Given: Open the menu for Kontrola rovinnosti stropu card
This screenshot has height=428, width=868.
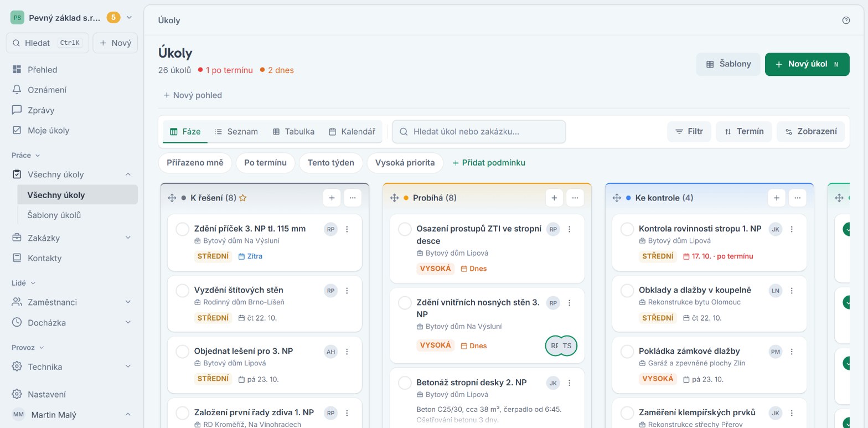Looking at the screenshot, I should [792, 229].
